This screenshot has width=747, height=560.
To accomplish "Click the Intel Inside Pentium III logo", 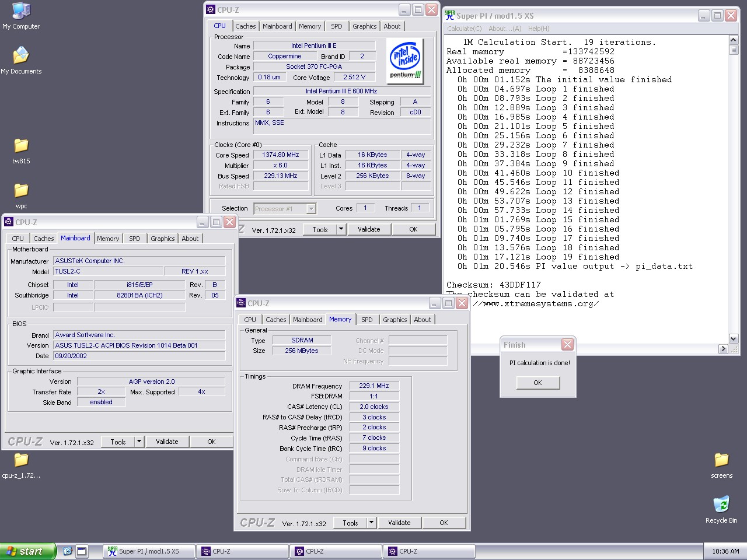I will coord(405,61).
